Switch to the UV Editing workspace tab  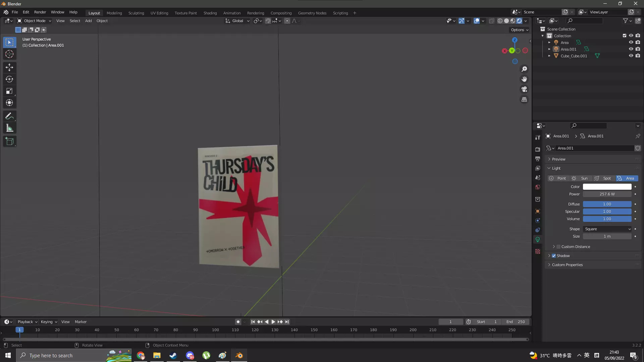pyautogui.click(x=159, y=13)
